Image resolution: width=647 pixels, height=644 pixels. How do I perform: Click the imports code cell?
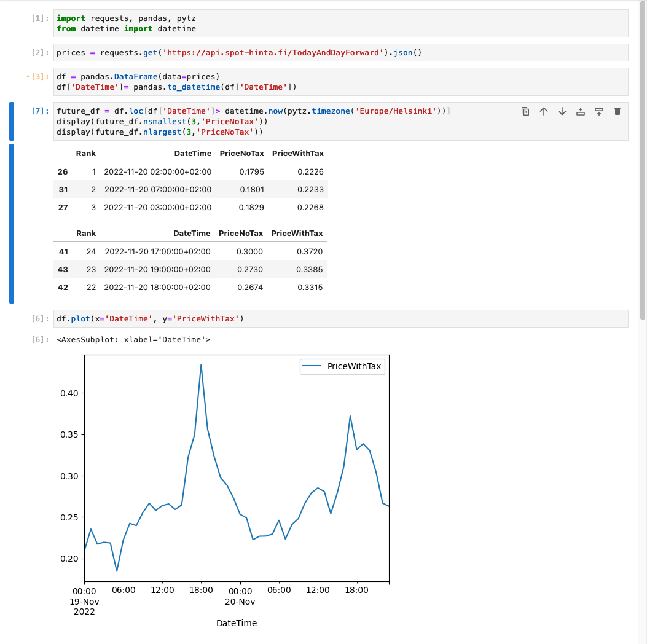(x=340, y=23)
